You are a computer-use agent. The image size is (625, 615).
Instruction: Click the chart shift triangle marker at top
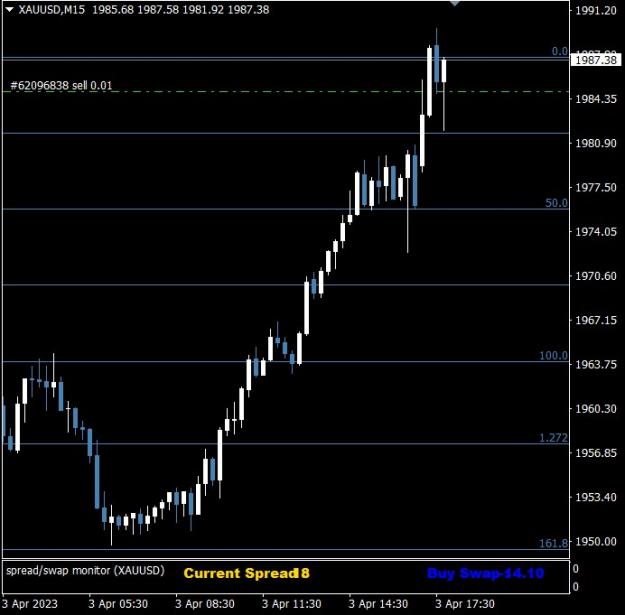click(x=454, y=3)
